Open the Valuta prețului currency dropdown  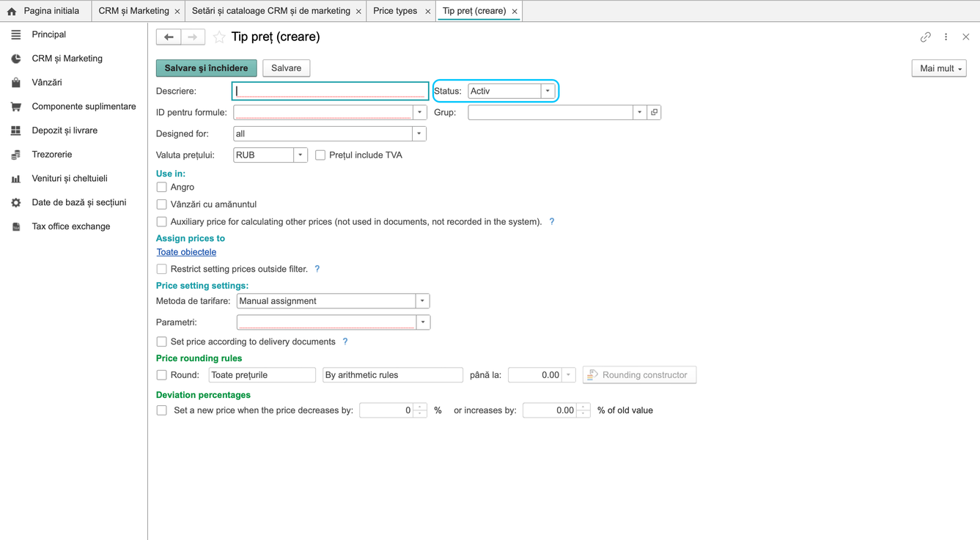click(x=301, y=155)
